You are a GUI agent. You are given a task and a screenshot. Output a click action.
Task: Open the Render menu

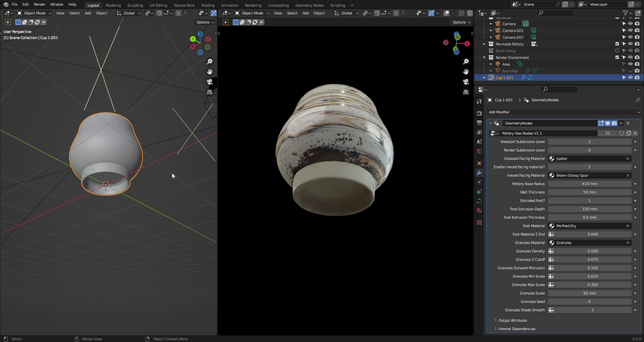click(x=40, y=4)
